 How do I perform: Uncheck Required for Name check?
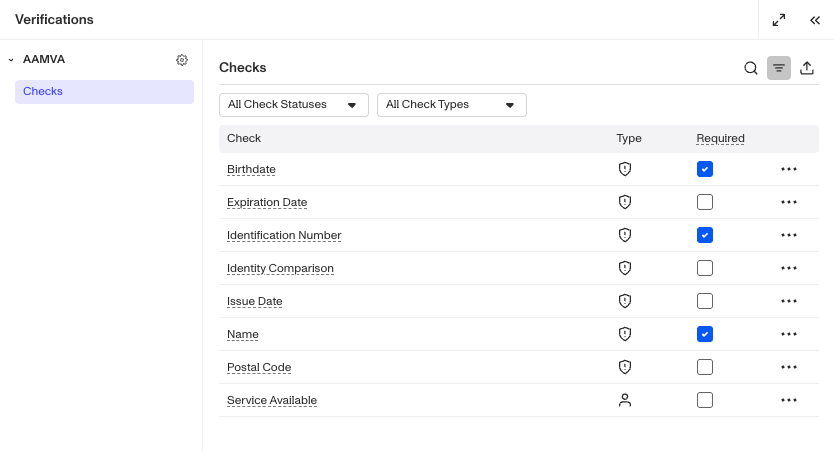coord(705,334)
